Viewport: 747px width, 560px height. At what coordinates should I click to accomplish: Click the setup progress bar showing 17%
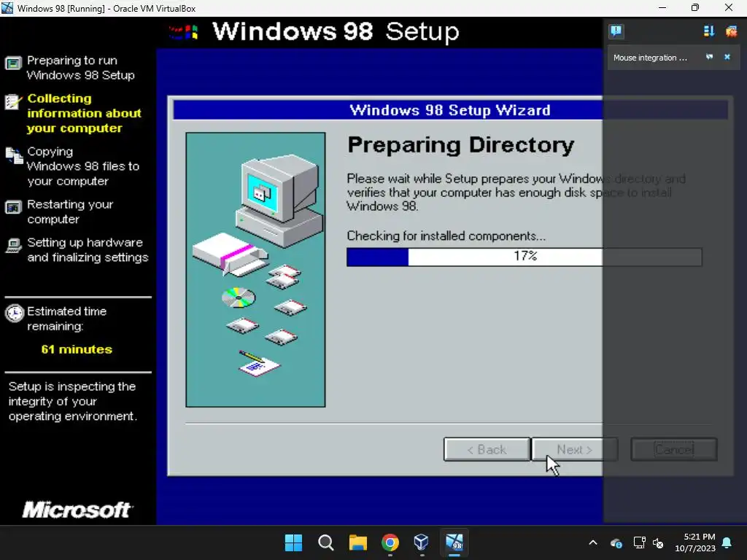[x=524, y=257]
